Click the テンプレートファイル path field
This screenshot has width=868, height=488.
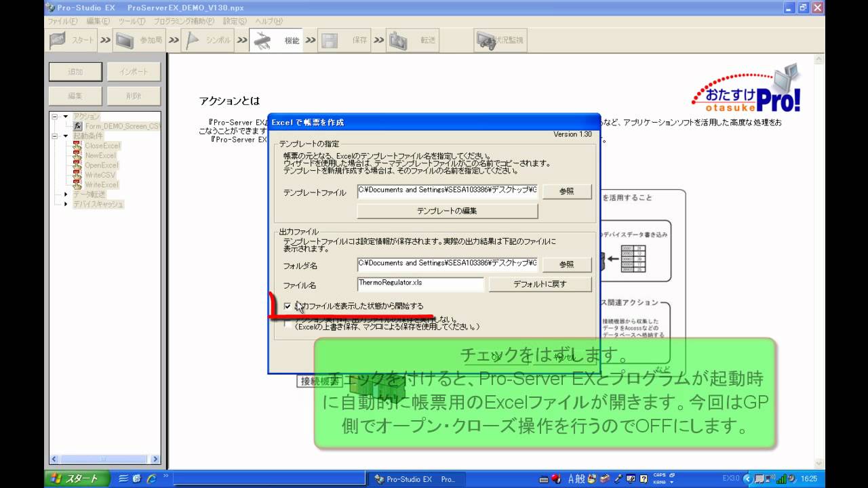pos(448,191)
